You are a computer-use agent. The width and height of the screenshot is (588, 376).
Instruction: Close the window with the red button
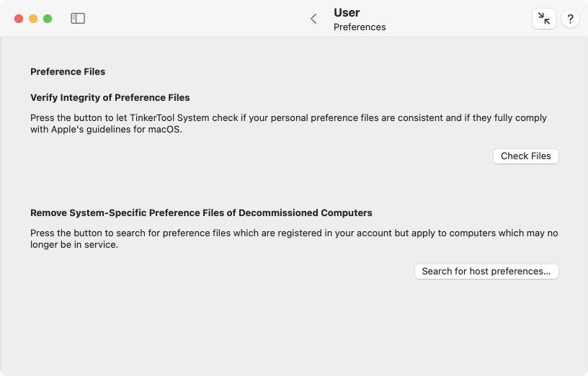[19, 19]
